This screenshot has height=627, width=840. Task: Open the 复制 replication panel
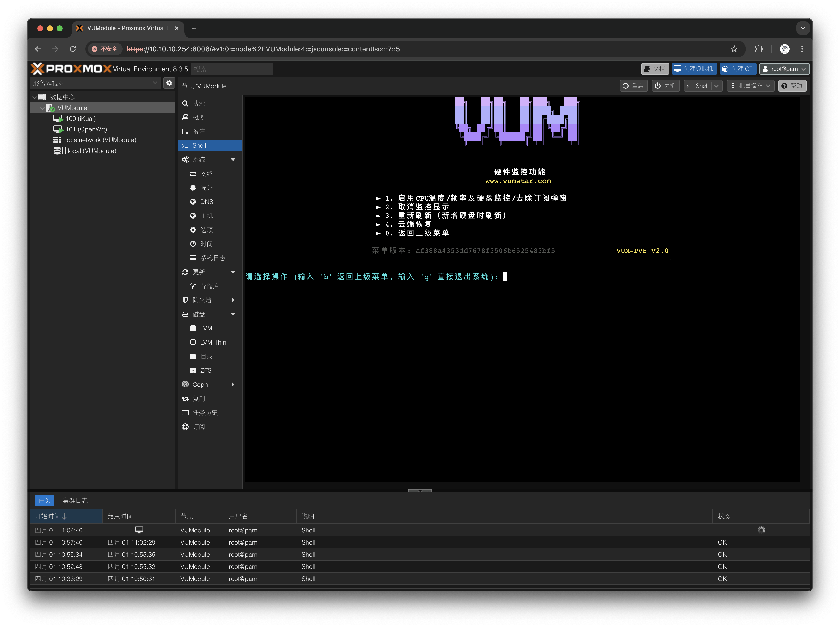(x=198, y=399)
